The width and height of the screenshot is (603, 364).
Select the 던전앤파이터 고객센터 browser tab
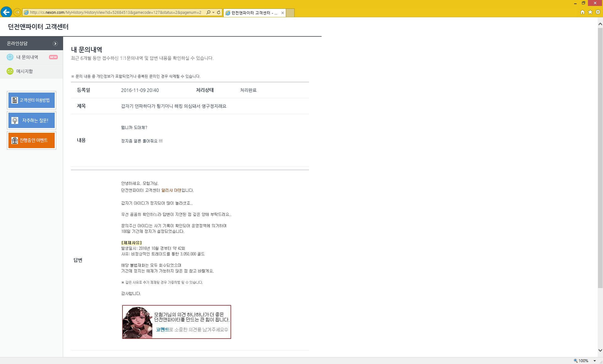[254, 13]
